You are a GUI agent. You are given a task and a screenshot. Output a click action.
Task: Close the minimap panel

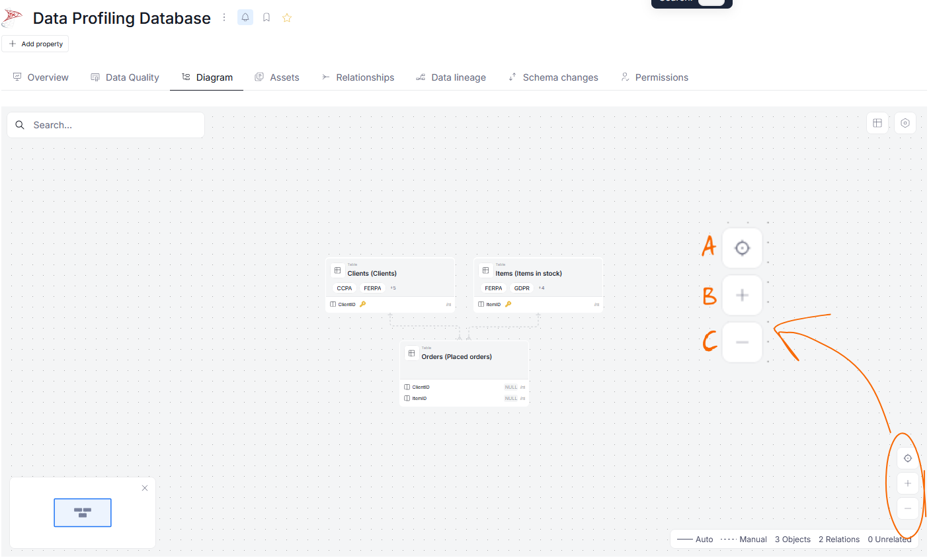pos(145,488)
